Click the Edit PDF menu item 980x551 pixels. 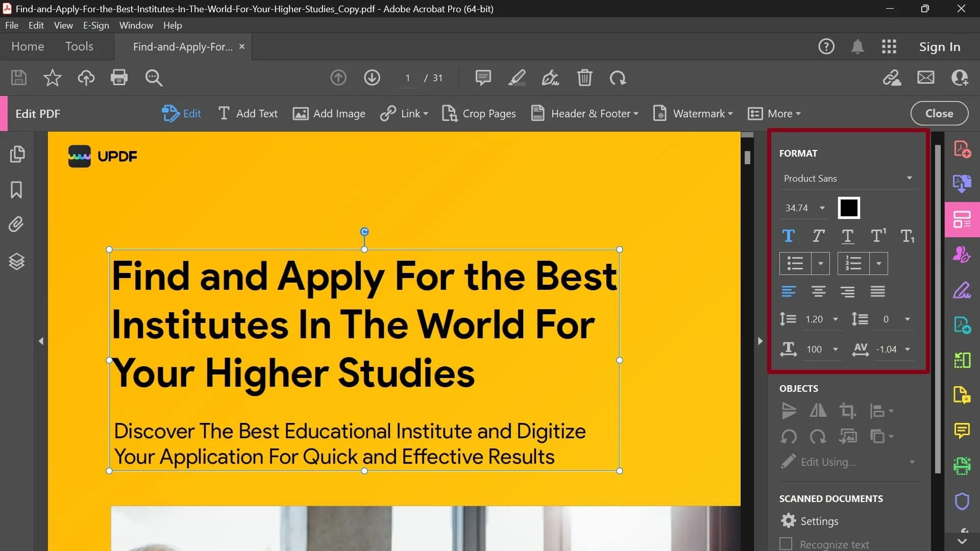[38, 114]
